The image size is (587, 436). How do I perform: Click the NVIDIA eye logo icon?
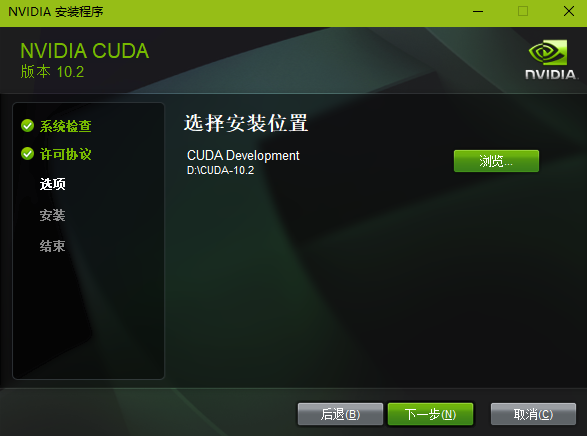pyautogui.click(x=548, y=52)
